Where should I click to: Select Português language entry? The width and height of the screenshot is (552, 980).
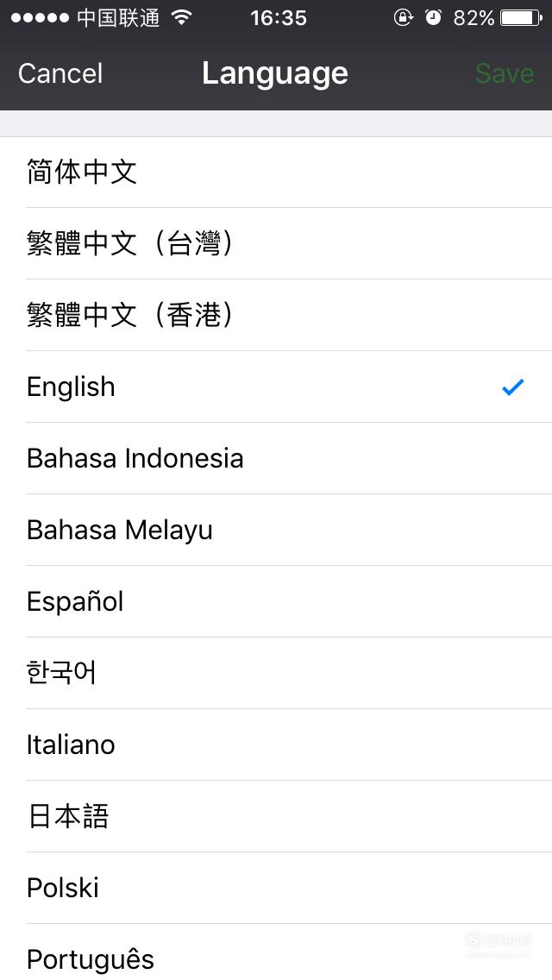click(276, 952)
